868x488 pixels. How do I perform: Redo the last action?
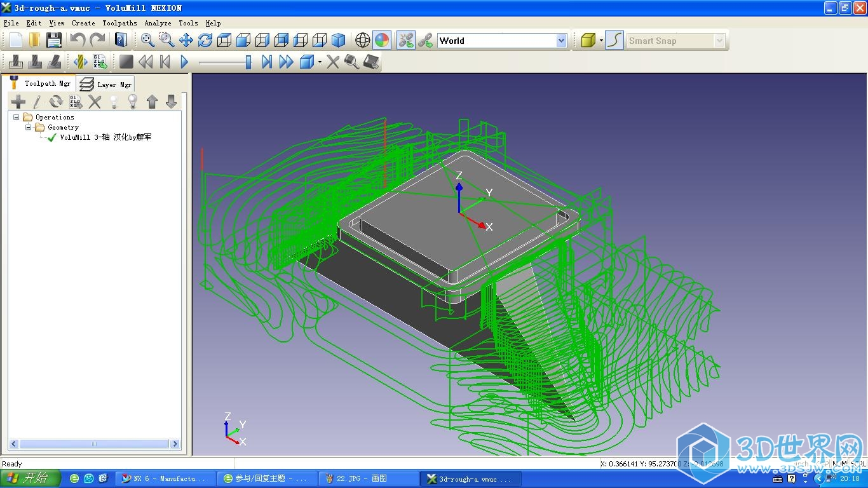tap(97, 40)
